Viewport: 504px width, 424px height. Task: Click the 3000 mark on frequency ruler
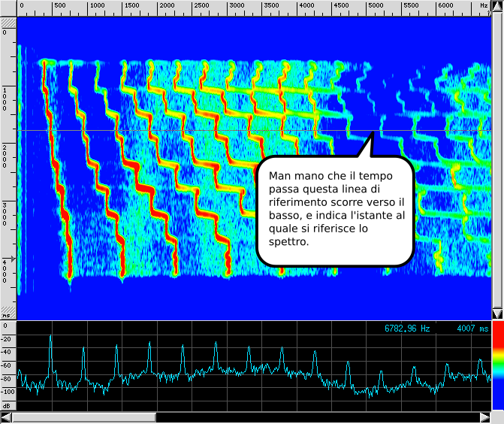[x=236, y=6]
